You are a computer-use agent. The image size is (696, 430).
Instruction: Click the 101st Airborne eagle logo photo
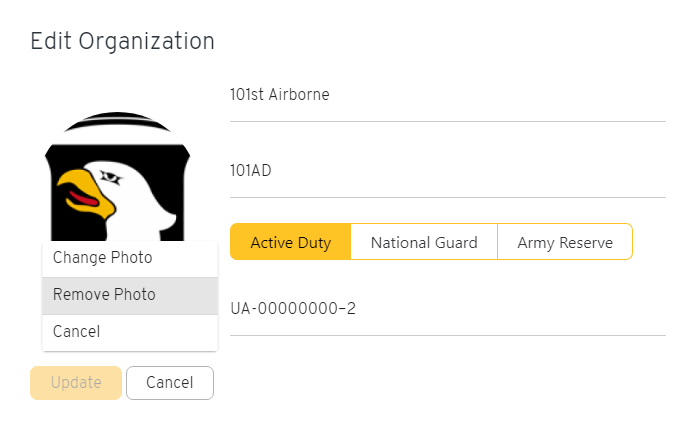point(117,176)
